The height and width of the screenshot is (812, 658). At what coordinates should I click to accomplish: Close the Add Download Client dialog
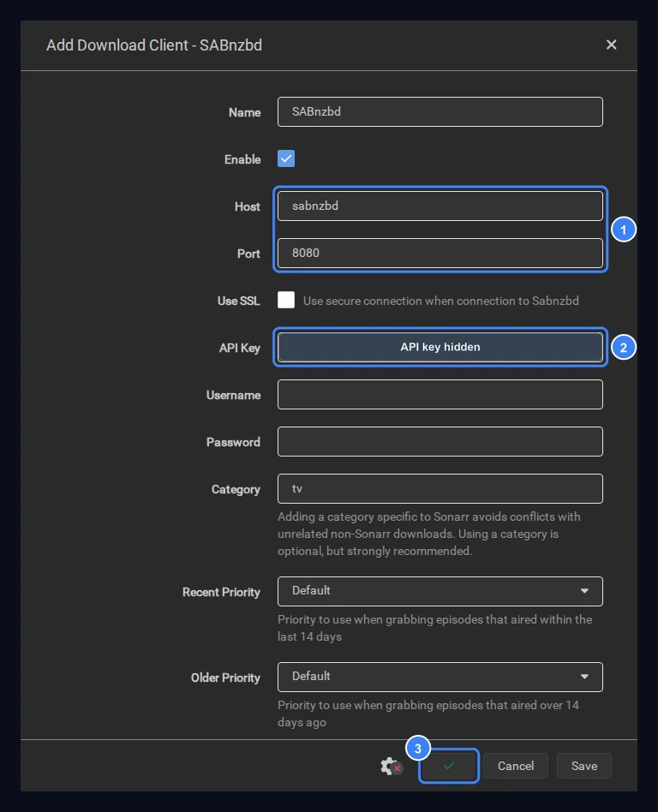click(612, 45)
